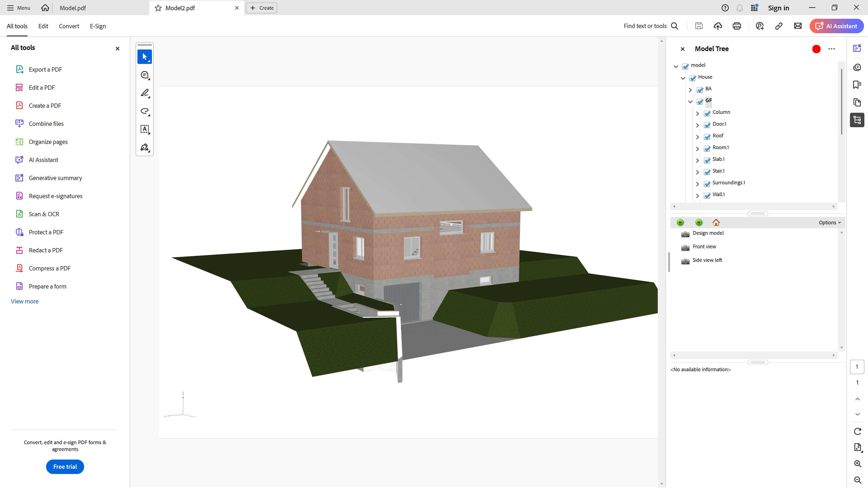
Task: Uncheck the BA node checkbox
Action: (700, 90)
